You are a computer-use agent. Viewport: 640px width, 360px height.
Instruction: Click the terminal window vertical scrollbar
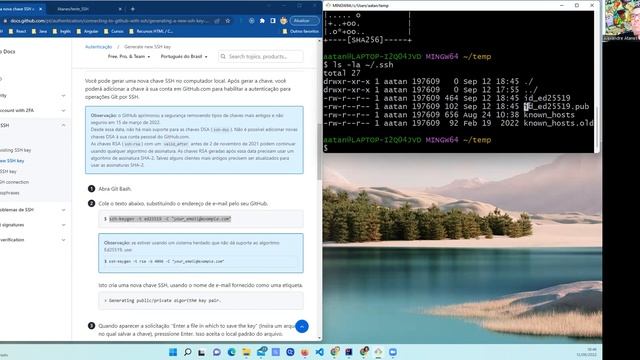[x=597, y=127]
